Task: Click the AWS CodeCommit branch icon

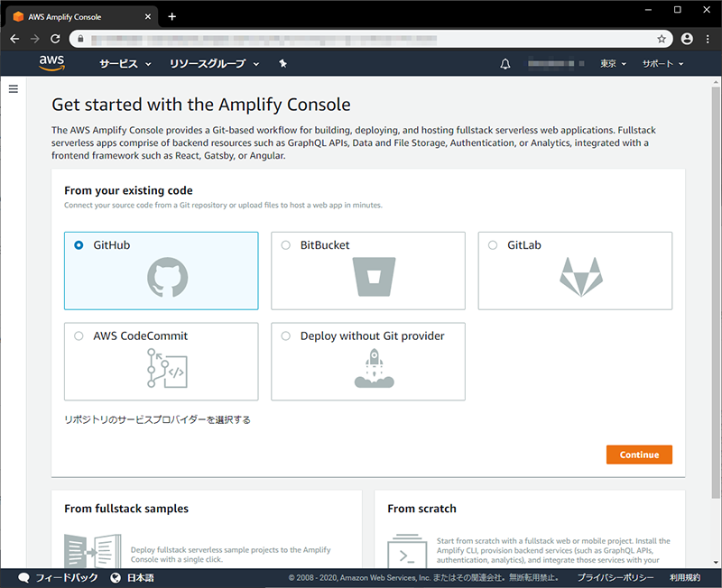Action: (167, 368)
